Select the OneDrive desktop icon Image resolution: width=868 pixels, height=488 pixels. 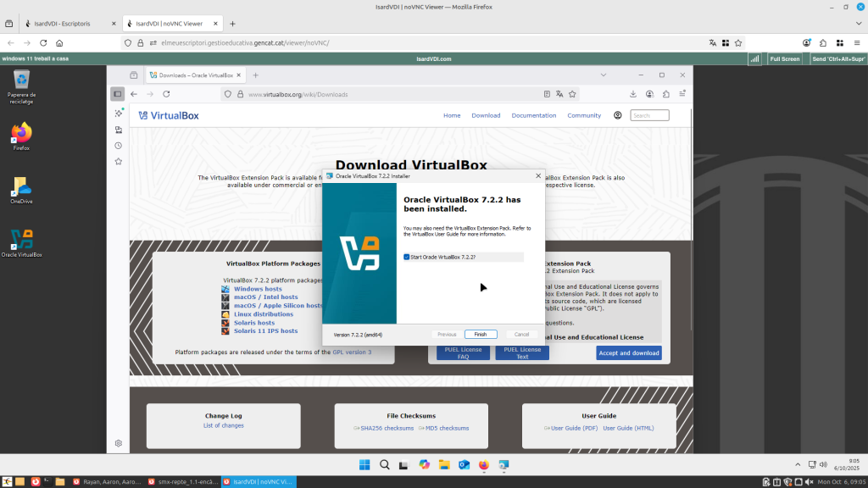tap(21, 188)
